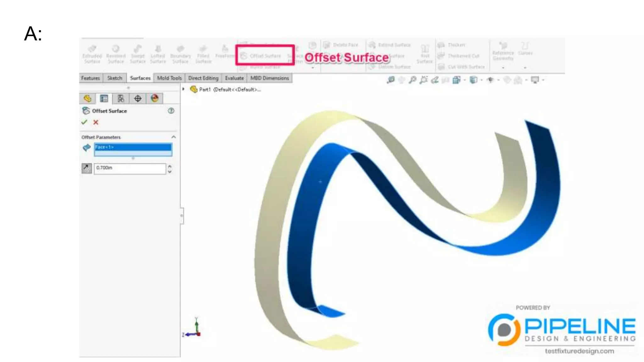Open the Evaluate tab
644x362 pixels.
[234, 78]
